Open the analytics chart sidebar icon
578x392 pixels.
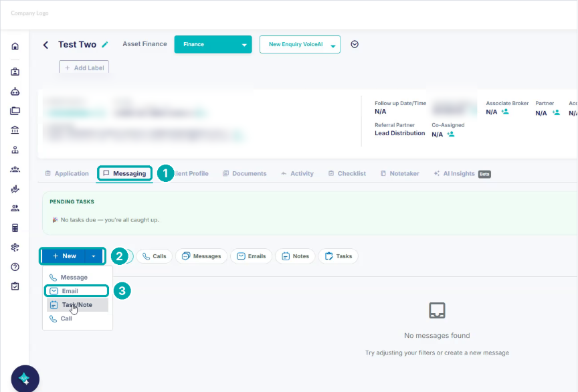(15, 189)
